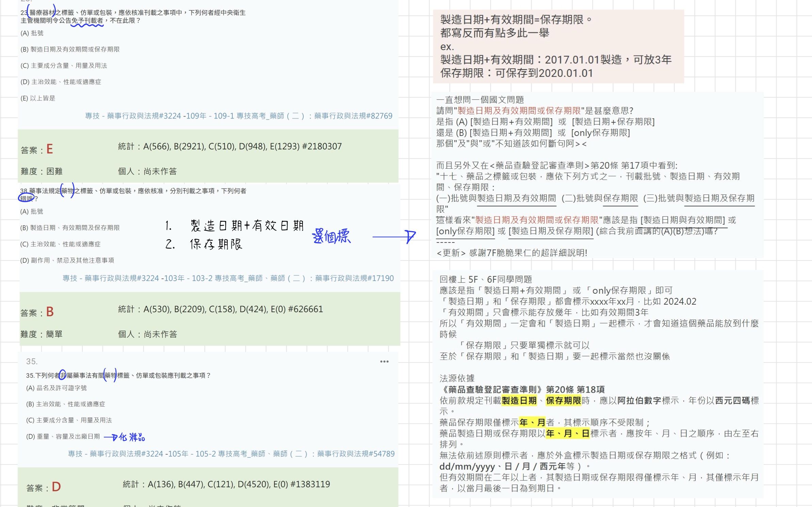Viewport: 812px width, 507px height.
Task: Choose option (A) 品名及許可證字號 in question 35
Action: pos(56,388)
